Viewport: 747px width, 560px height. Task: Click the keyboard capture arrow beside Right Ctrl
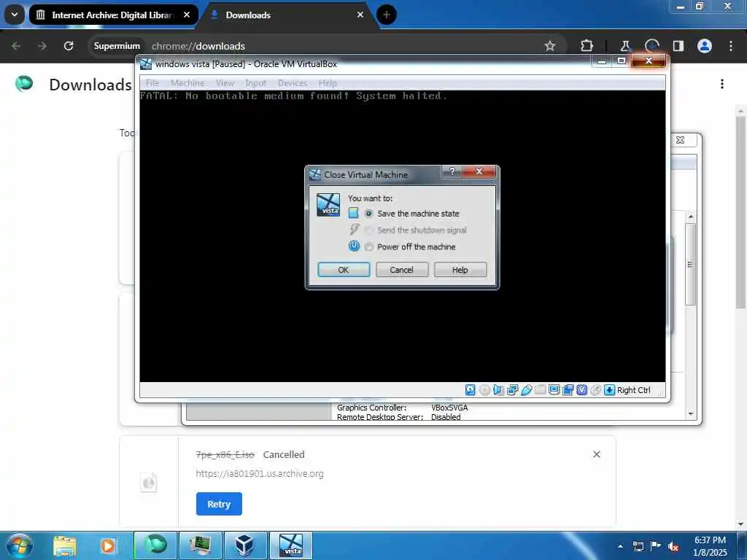[x=609, y=390]
